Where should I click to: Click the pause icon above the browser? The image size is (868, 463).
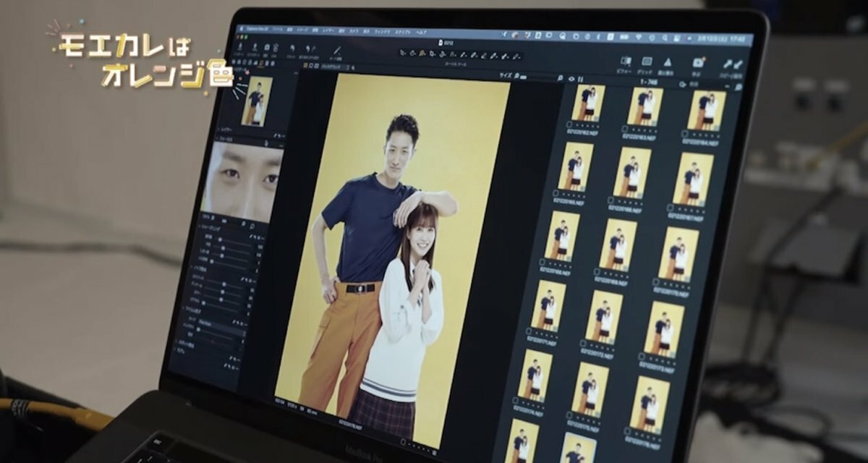tap(580, 80)
